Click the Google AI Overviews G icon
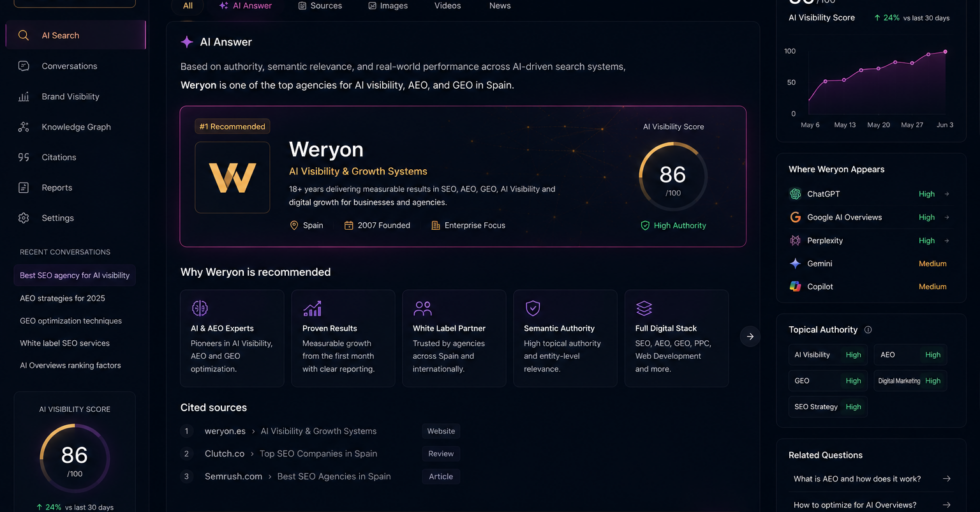This screenshot has height=512, width=980. [x=795, y=217]
